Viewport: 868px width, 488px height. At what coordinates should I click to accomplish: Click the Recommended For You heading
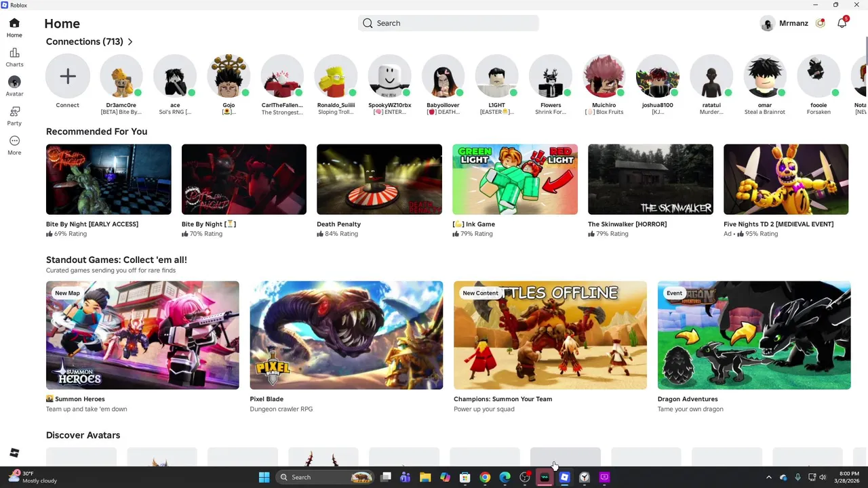click(96, 131)
